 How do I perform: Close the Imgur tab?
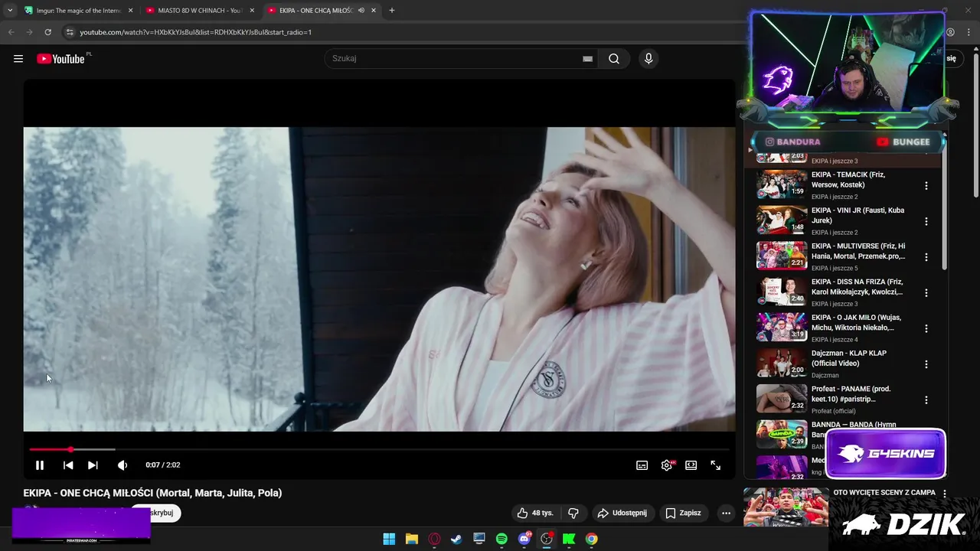(x=130, y=11)
